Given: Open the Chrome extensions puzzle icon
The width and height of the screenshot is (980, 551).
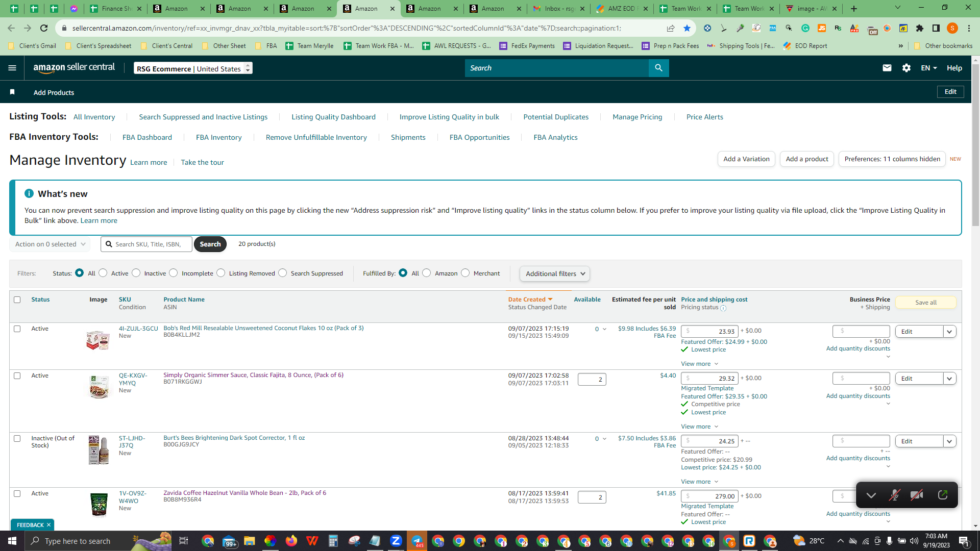Looking at the screenshot, I should [920, 28].
